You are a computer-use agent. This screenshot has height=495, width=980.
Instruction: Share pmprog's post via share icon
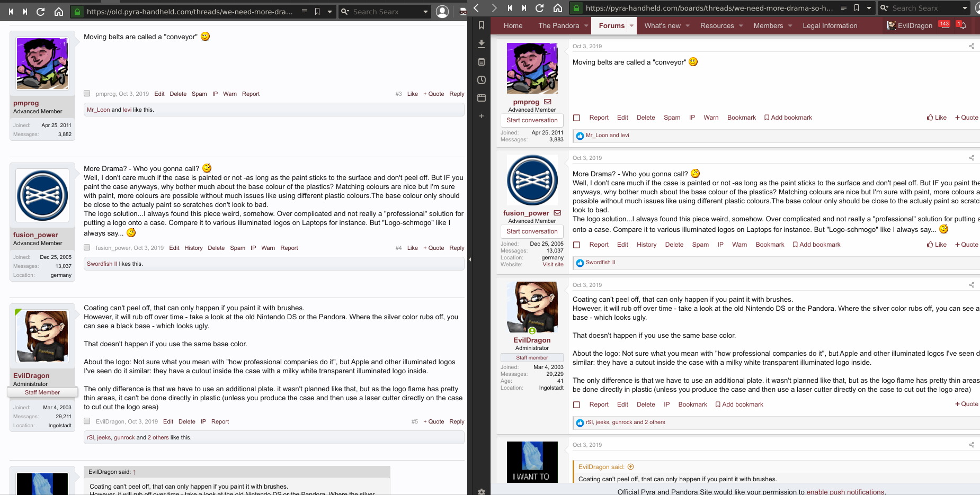point(971,46)
